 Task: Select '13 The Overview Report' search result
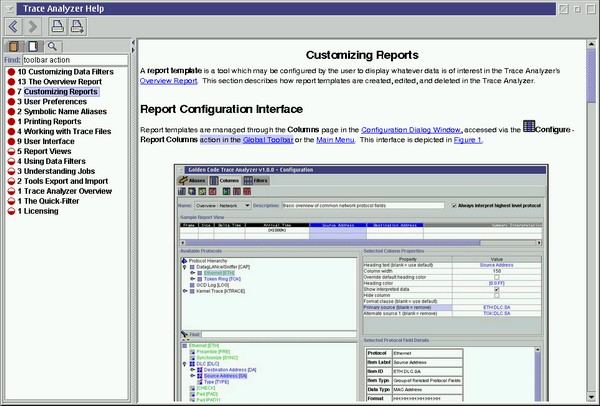(59, 82)
